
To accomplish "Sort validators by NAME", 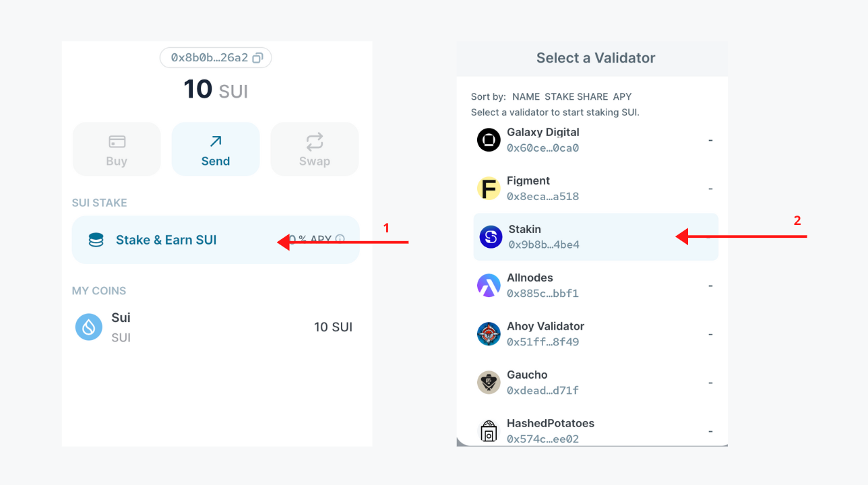I will [x=526, y=96].
